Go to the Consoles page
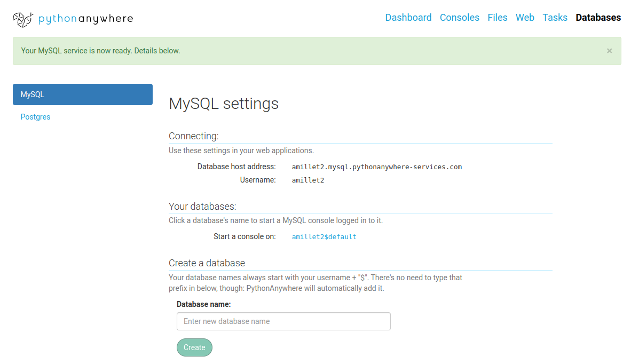This screenshot has height=364, width=631. 459,18
